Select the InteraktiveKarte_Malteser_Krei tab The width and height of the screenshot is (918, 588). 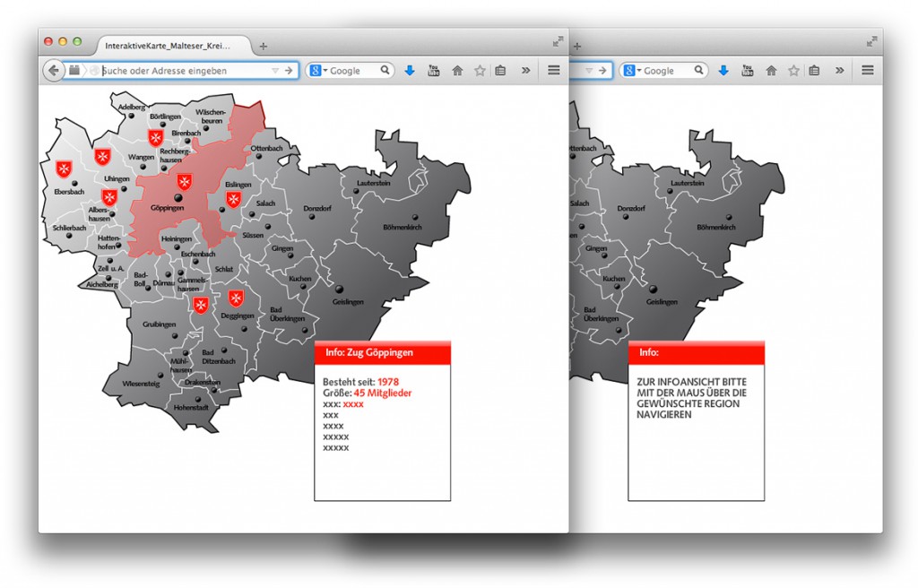tap(166, 45)
